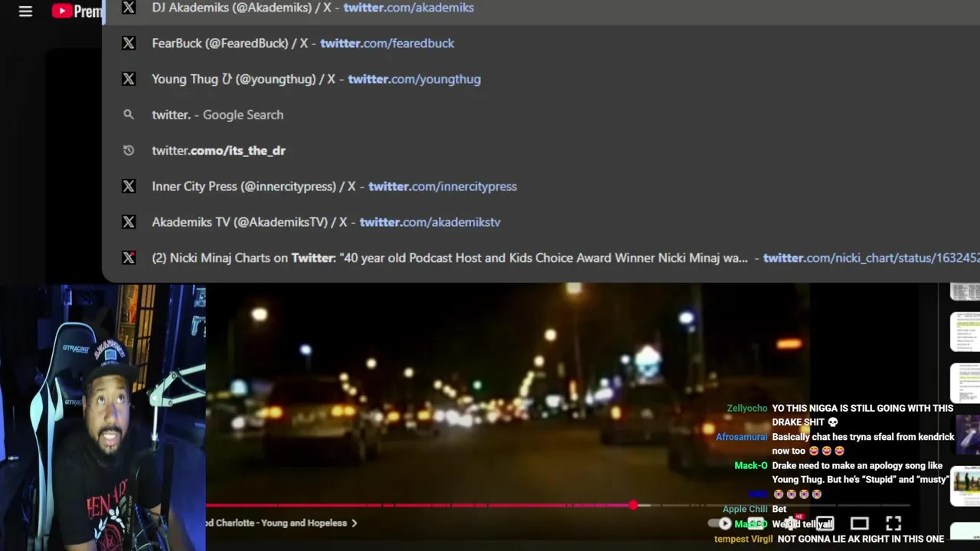Click X icon beside Nicki Minaj Charts suggestion

pyautogui.click(x=129, y=258)
